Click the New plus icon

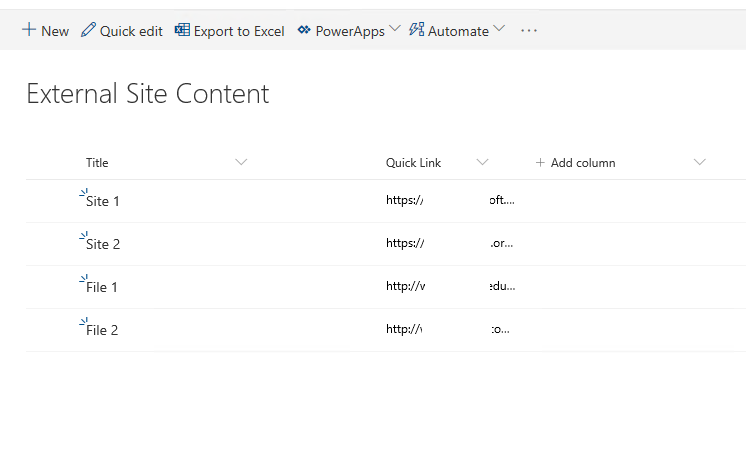[29, 30]
